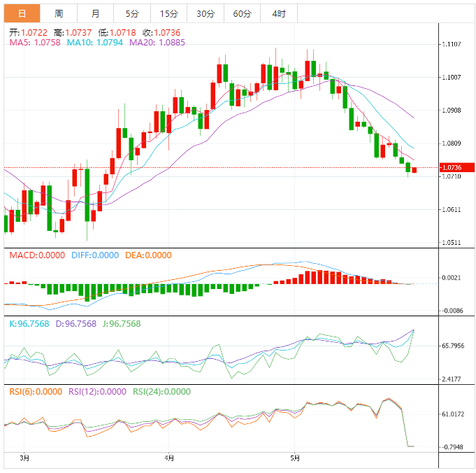476x473 pixels.
Task: Click the MA20 indicator label
Action: (157, 42)
